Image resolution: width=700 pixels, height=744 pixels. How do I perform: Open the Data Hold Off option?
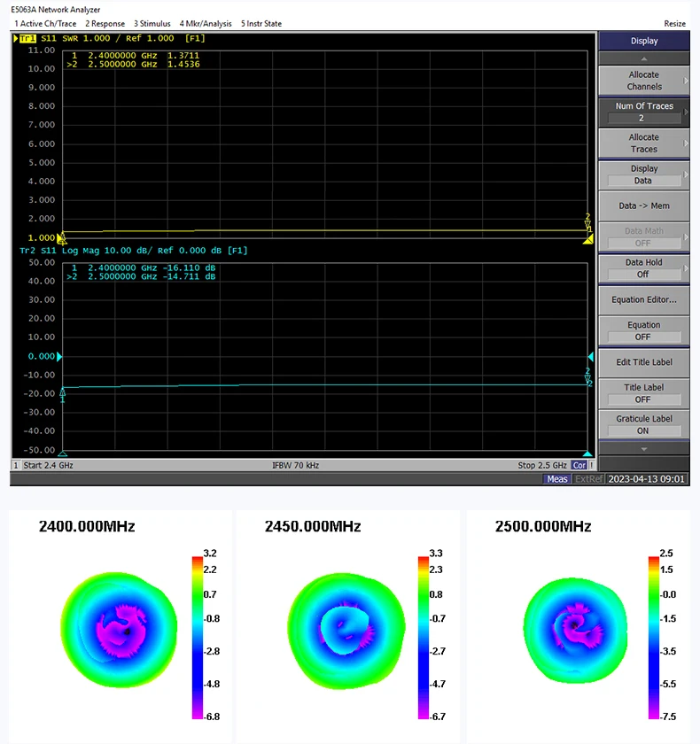(x=644, y=268)
